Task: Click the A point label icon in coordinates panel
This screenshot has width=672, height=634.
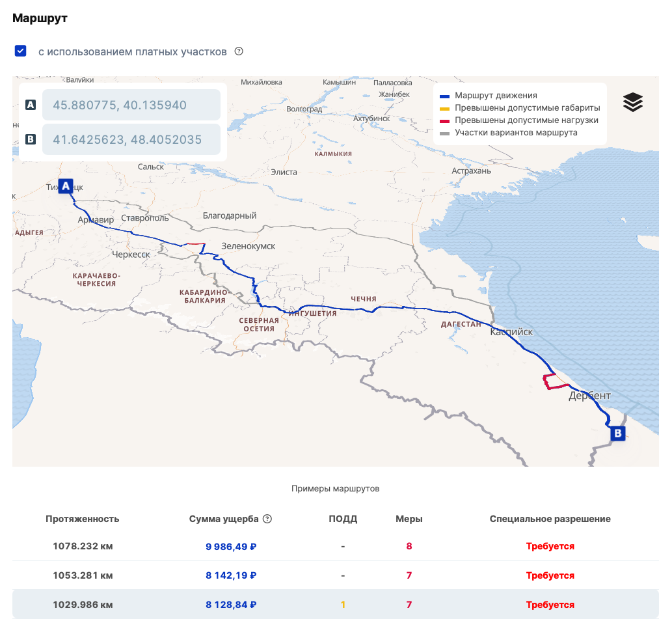Action: (x=30, y=105)
